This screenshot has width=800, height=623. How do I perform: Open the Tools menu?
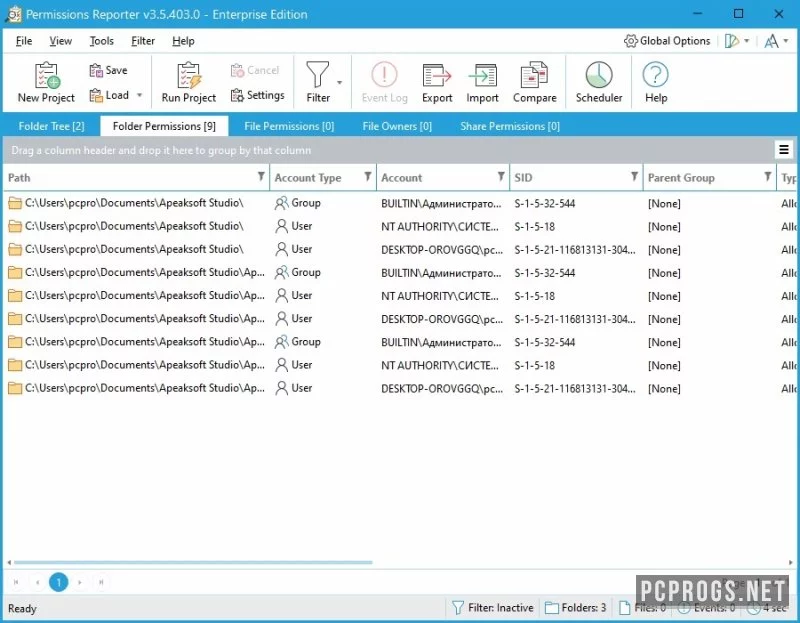point(102,41)
